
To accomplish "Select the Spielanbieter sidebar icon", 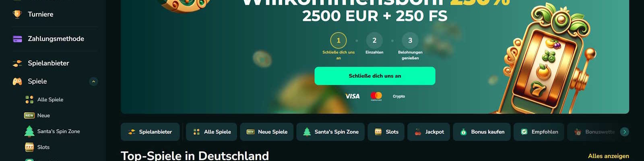I will pyautogui.click(x=17, y=63).
